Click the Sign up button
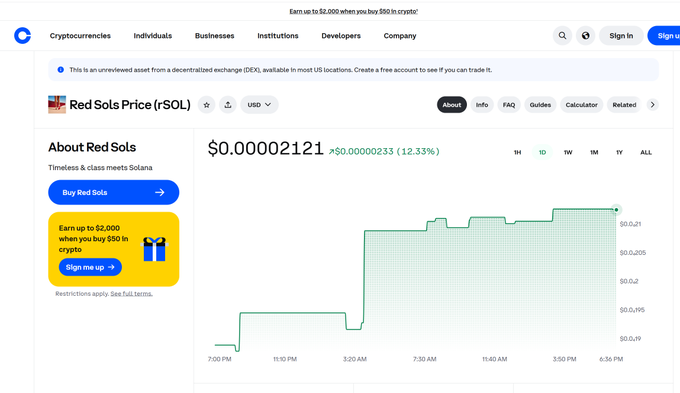Viewport: 680px width, 393px height. pos(664,36)
